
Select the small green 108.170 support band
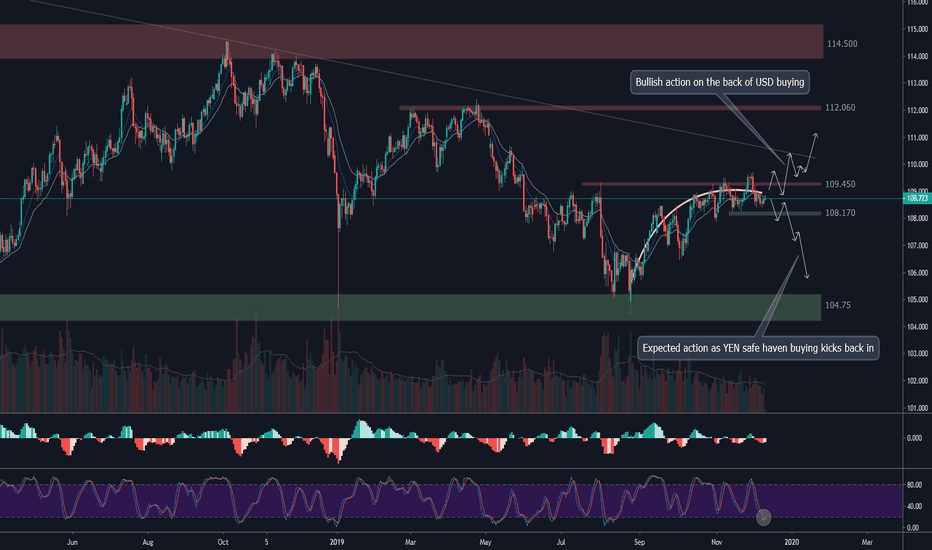[x=774, y=213]
